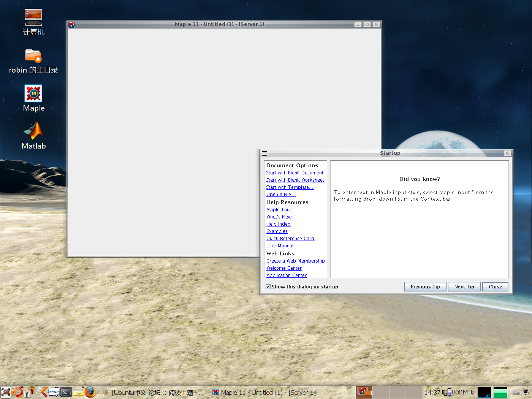
Task: Click the 14:37 clock in the panel
Action: (x=432, y=393)
